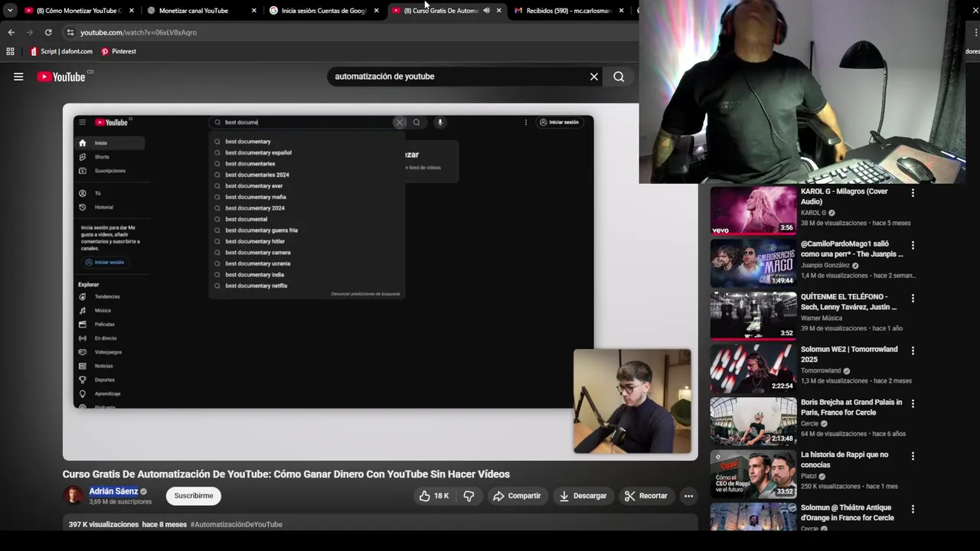980x551 pixels.
Task: Open the apps grid in bookmarks bar
Action: (10, 51)
